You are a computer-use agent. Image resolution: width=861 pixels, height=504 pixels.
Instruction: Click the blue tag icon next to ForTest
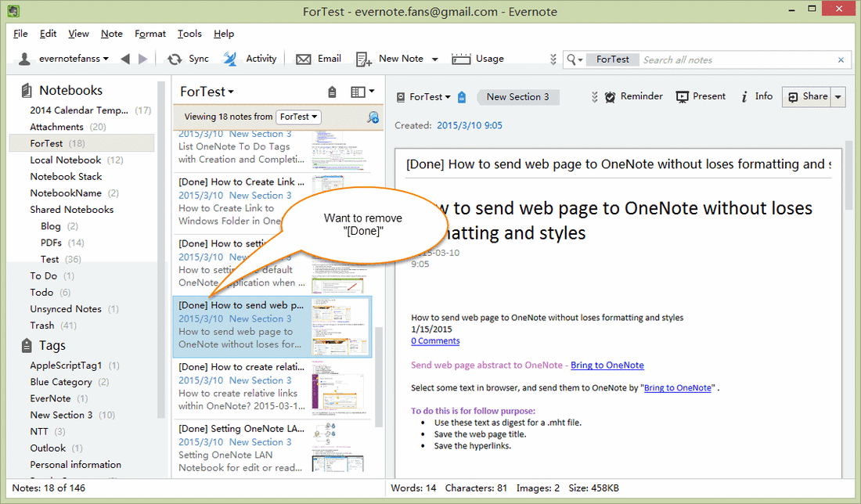[462, 97]
